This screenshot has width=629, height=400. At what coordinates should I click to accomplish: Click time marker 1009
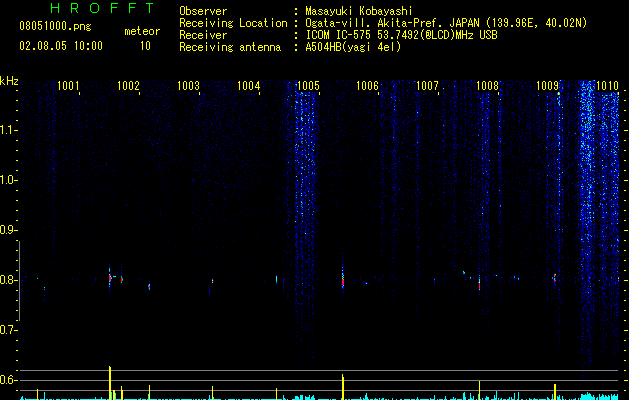coord(547,86)
